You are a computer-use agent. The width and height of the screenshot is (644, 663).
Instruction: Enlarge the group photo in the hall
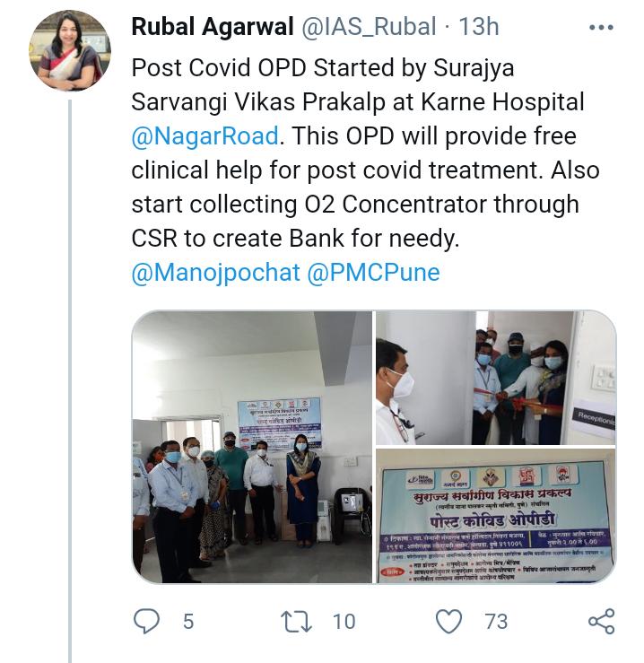point(252,447)
